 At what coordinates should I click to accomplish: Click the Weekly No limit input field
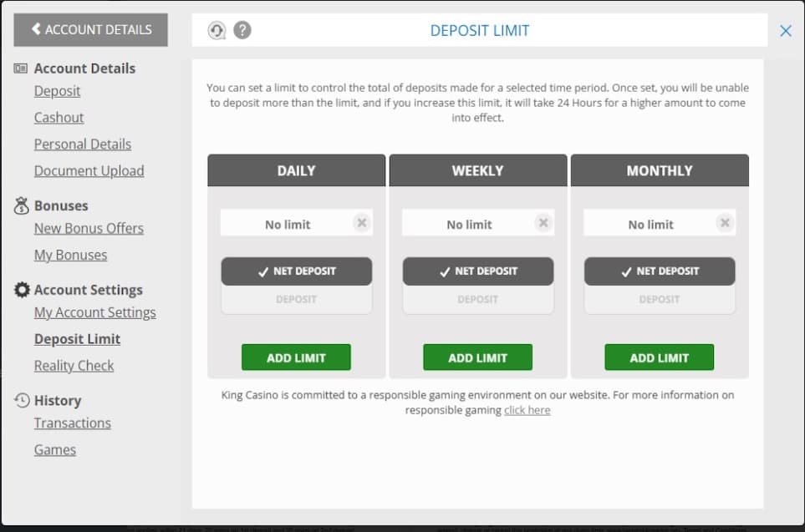[x=478, y=223]
